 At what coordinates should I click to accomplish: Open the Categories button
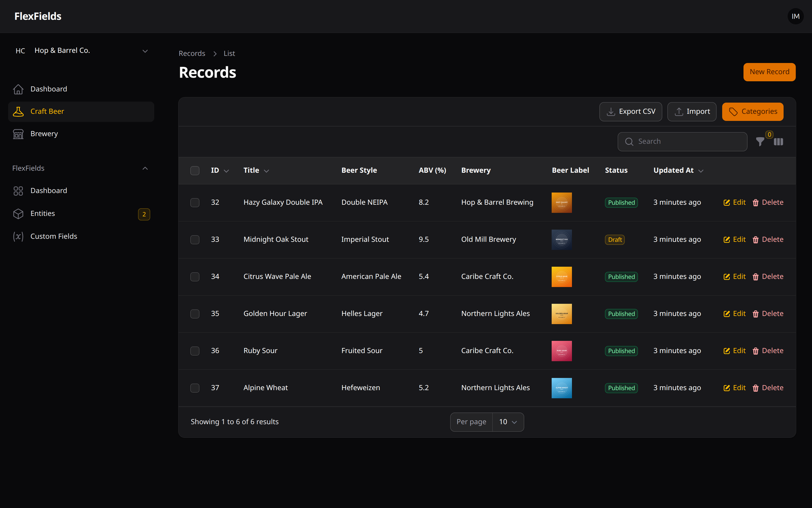753,112
